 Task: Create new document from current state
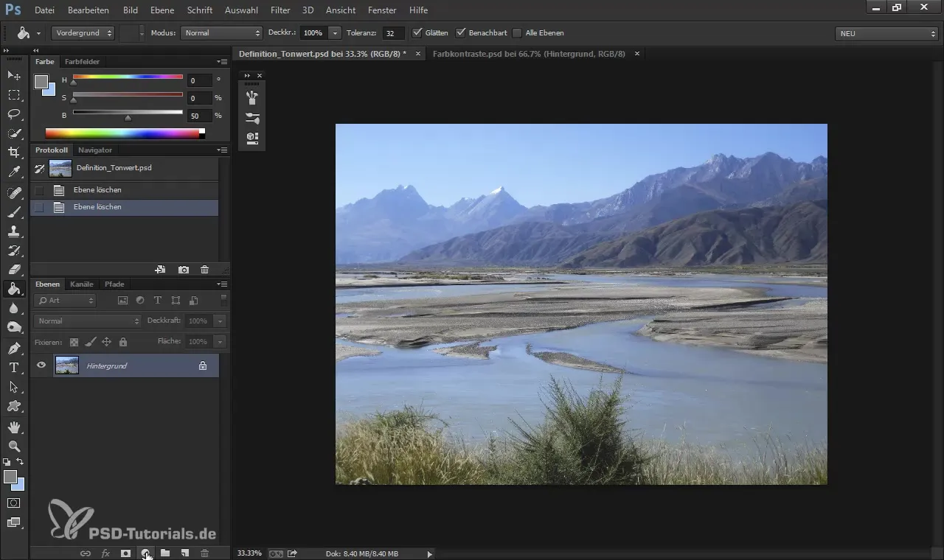(160, 270)
